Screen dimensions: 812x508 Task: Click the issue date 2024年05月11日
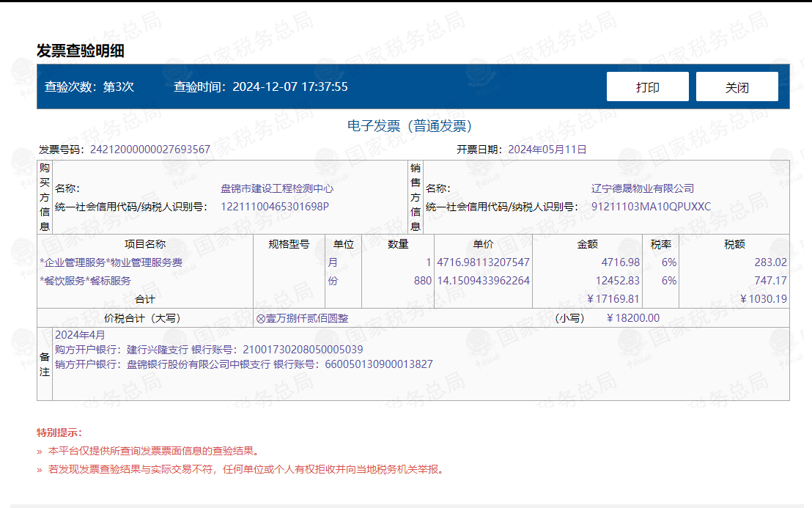tap(547, 150)
